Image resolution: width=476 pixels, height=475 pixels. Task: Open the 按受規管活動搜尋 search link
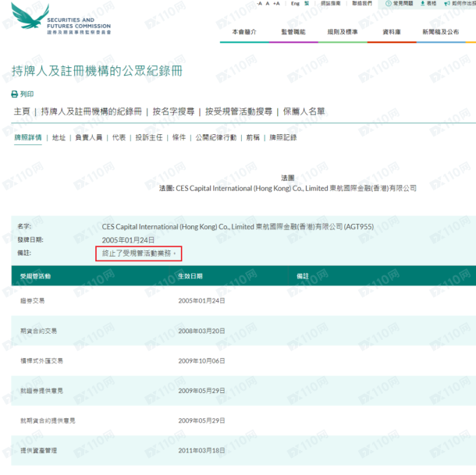(x=239, y=112)
